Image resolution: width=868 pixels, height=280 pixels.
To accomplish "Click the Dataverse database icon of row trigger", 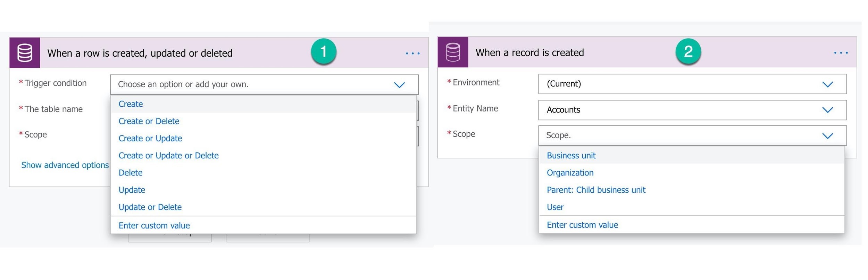I will tap(25, 53).
